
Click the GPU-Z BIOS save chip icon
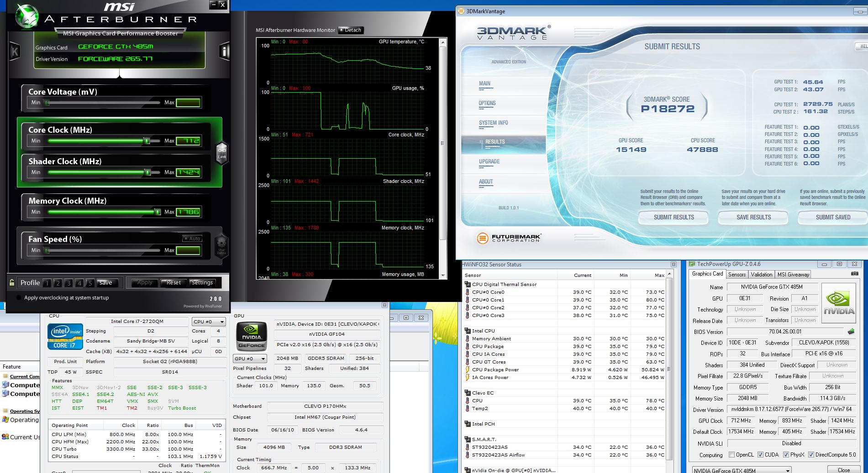(851, 332)
